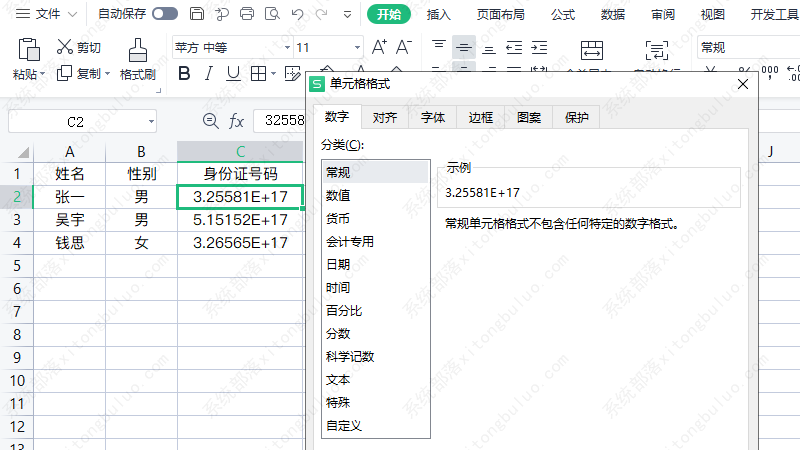
Task: Click the Save icon in quick toolbar
Action: point(197,14)
